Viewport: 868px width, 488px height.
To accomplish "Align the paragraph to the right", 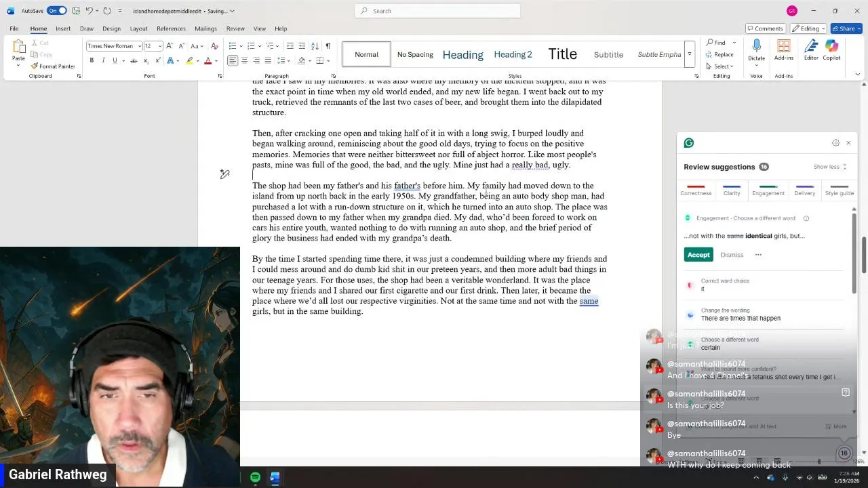I will pyautogui.click(x=256, y=60).
